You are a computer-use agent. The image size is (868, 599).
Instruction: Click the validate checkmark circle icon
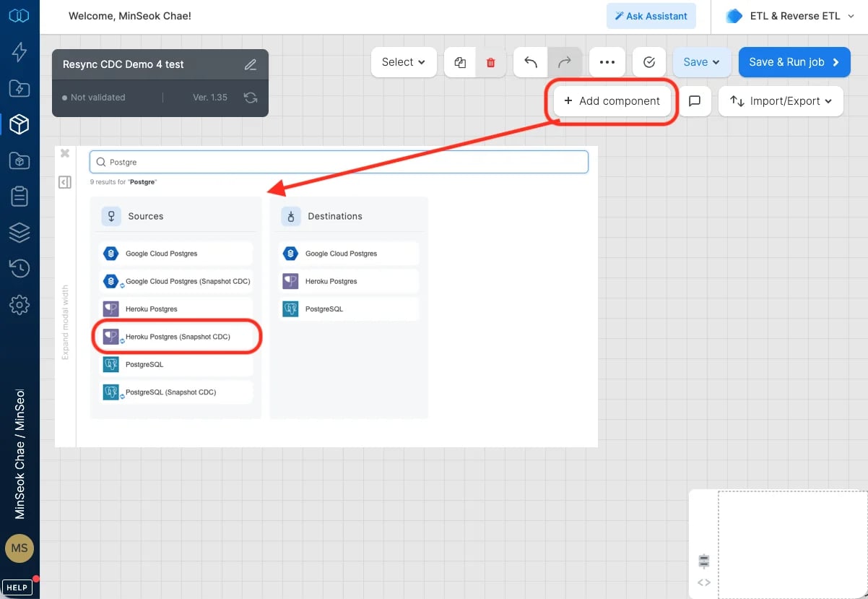(649, 62)
